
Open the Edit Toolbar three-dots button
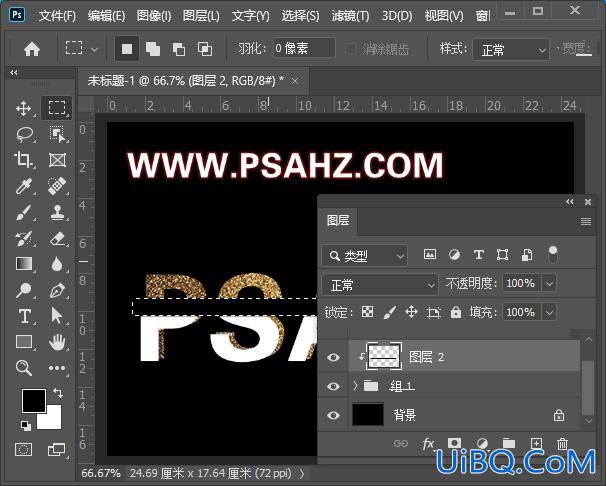(x=57, y=368)
